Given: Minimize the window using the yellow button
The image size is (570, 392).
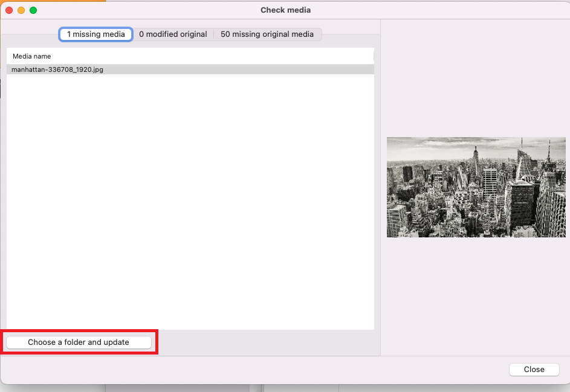Looking at the screenshot, I should click(21, 10).
